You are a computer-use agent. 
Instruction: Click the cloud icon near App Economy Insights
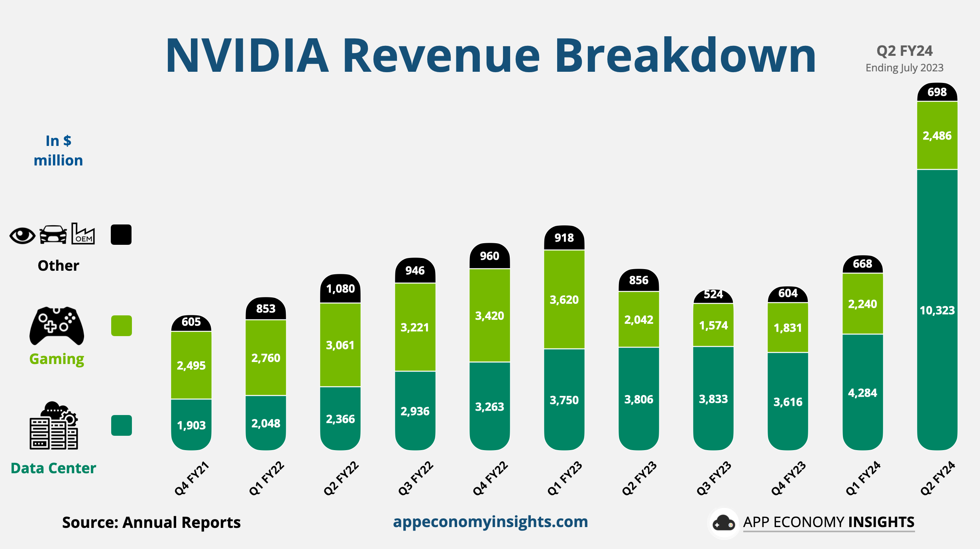tap(734, 521)
